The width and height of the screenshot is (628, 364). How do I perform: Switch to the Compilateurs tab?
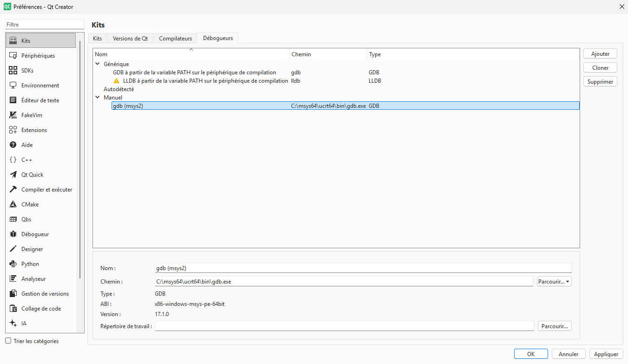coord(175,39)
